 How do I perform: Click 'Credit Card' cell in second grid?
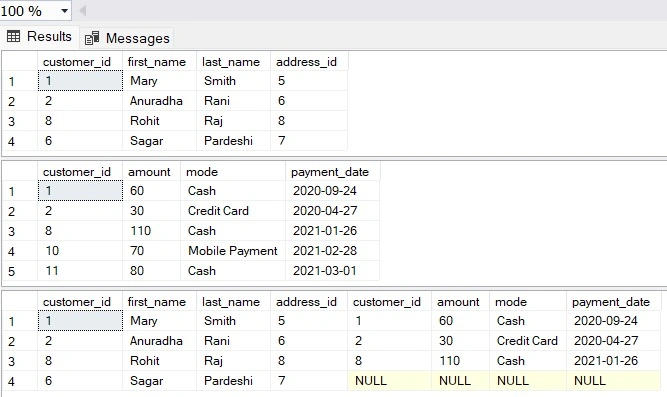[233, 211]
